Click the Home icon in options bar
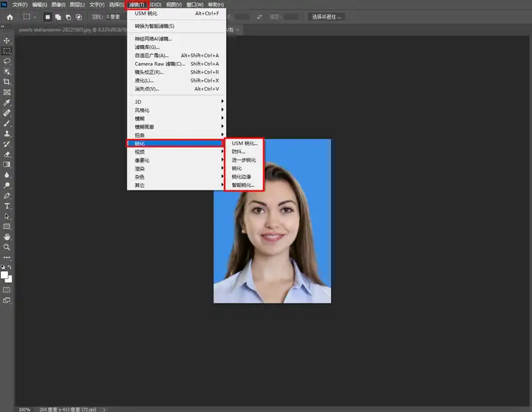The width and height of the screenshot is (532, 412). (10, 16)
